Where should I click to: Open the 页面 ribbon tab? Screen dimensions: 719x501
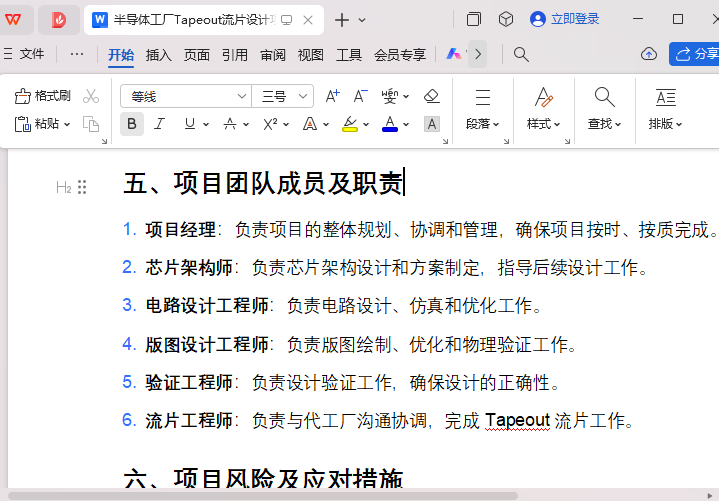coord(197,55)
